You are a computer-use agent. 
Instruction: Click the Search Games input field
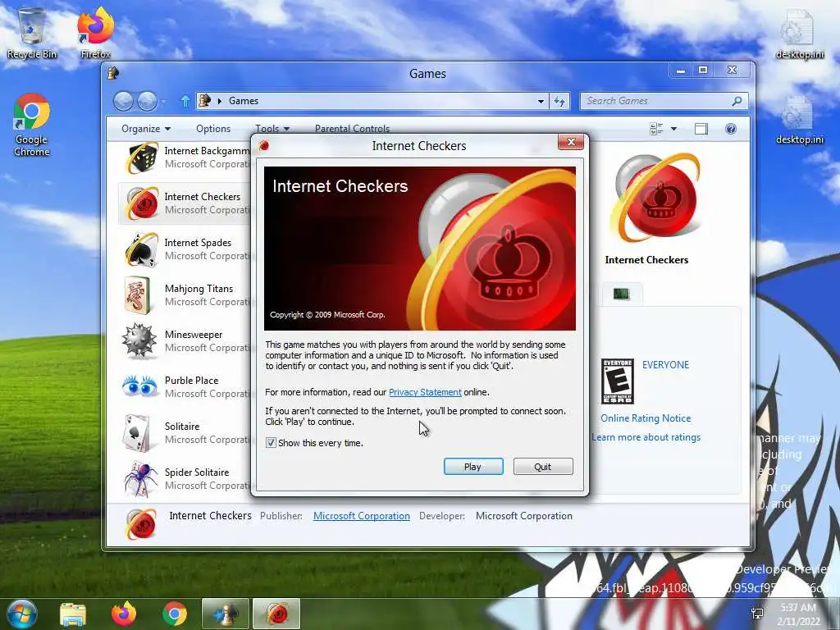point(656,101)
